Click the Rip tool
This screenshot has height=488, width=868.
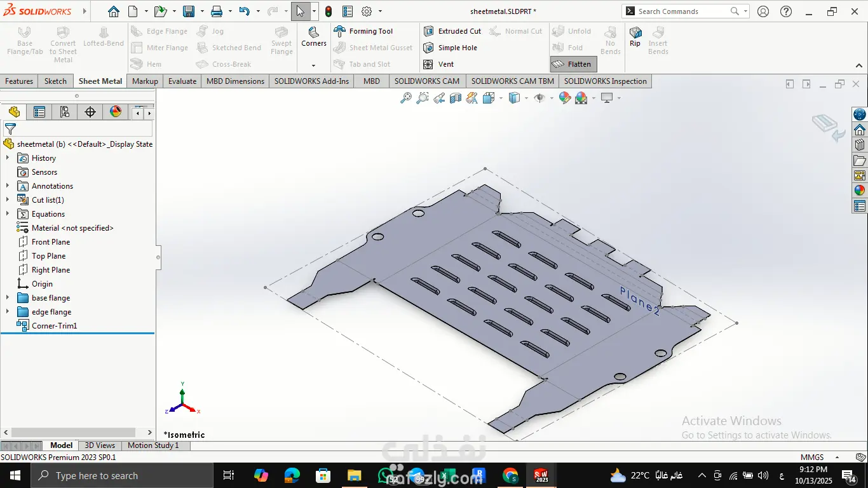click(x=635, y=36)
